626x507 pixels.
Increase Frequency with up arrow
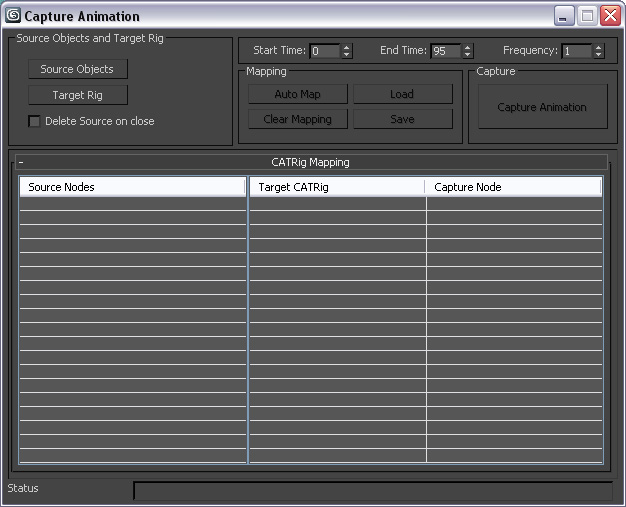coord(598,48)
